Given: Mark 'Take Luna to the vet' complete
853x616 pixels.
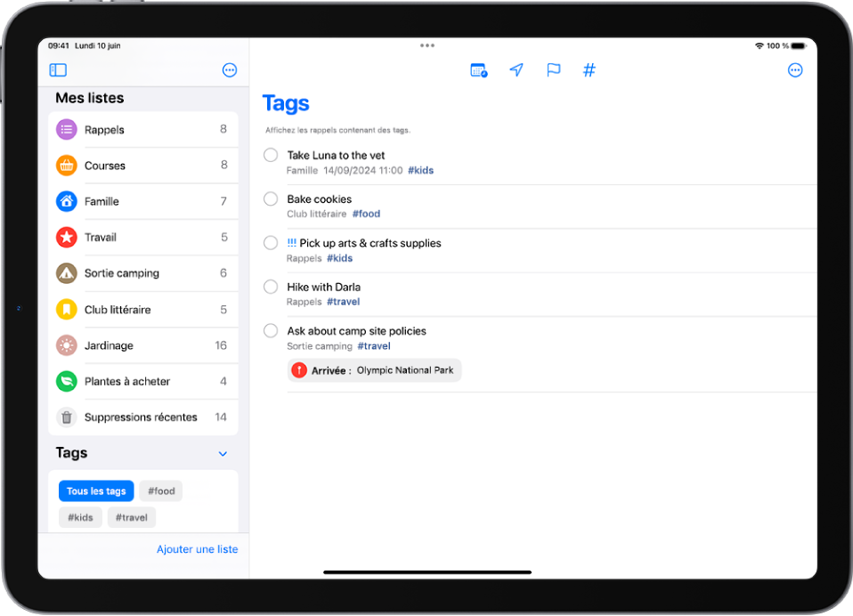Looking at the screenshot, I should click(x=270, y=155).
